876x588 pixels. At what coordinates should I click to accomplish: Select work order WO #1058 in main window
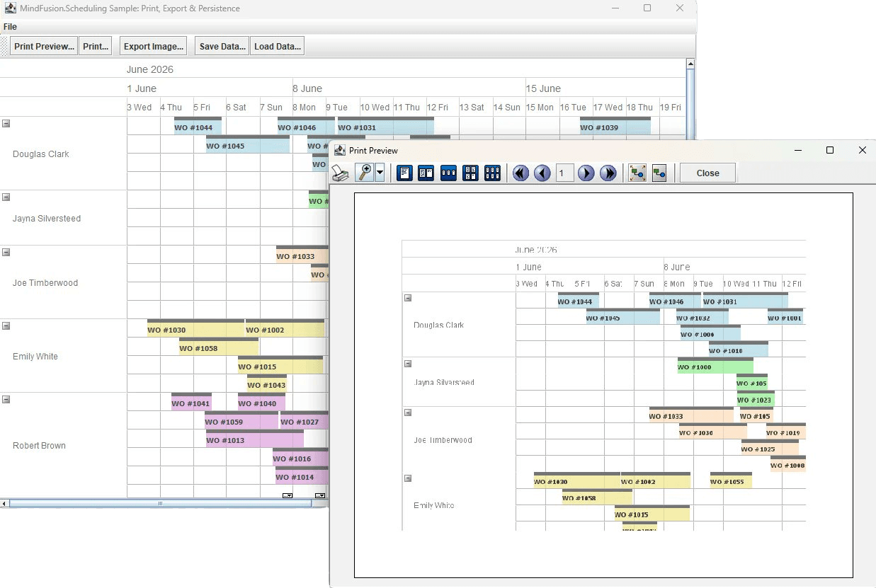coord(219,348)
